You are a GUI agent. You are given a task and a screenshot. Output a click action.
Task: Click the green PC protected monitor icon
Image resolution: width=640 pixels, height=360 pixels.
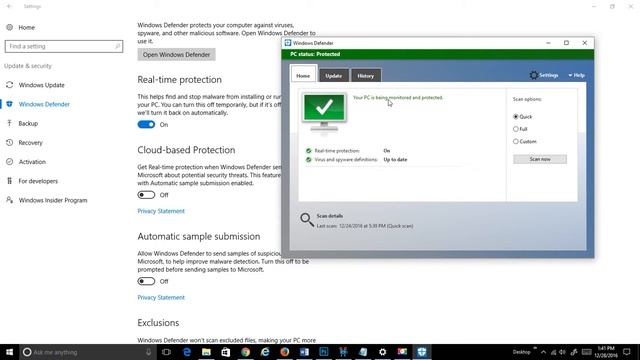pyautogui.click(x=324, y=113)
